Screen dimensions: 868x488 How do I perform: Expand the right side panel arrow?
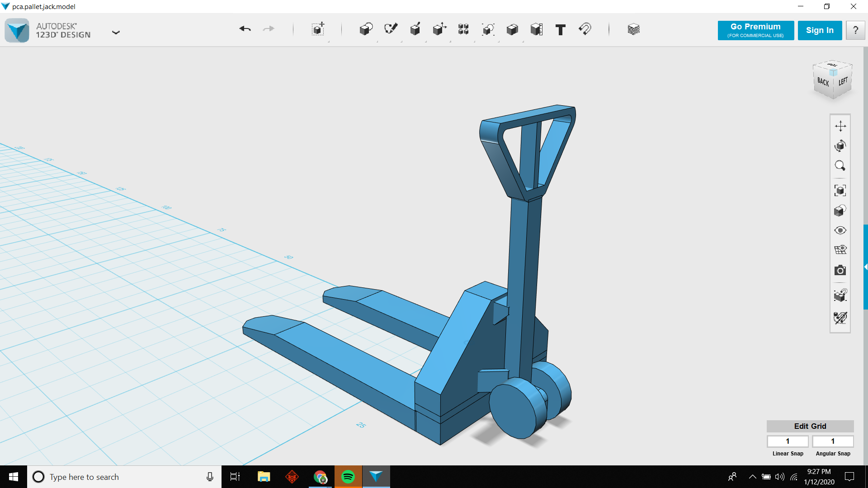865,267
